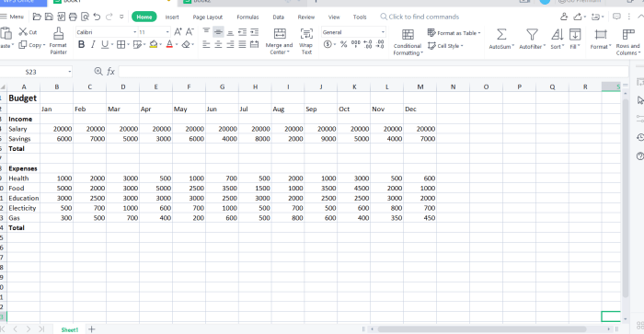Click the Rows and Columns button
644x334 pixels.
coord(628,42)
